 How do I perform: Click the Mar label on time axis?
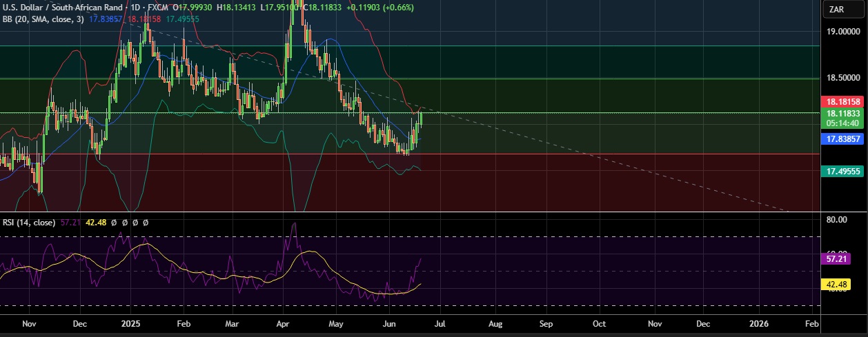pos(232,323)
